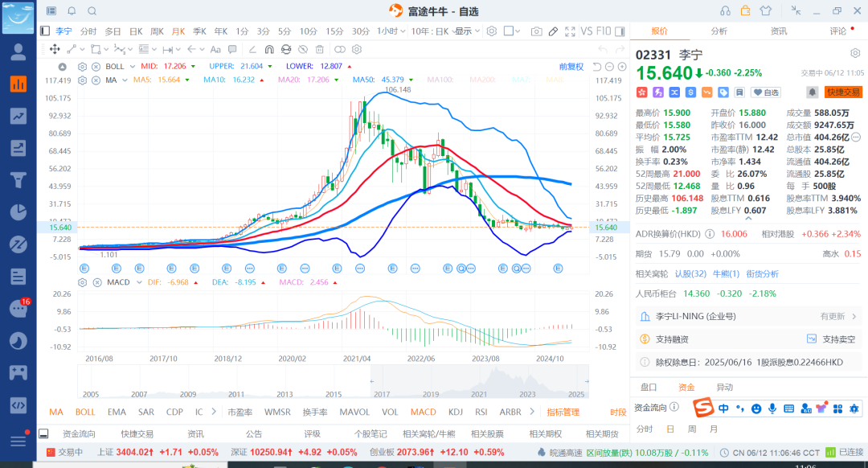Open the 显示 display dropdown
This screenshot has height=468, width=868.
467,31
